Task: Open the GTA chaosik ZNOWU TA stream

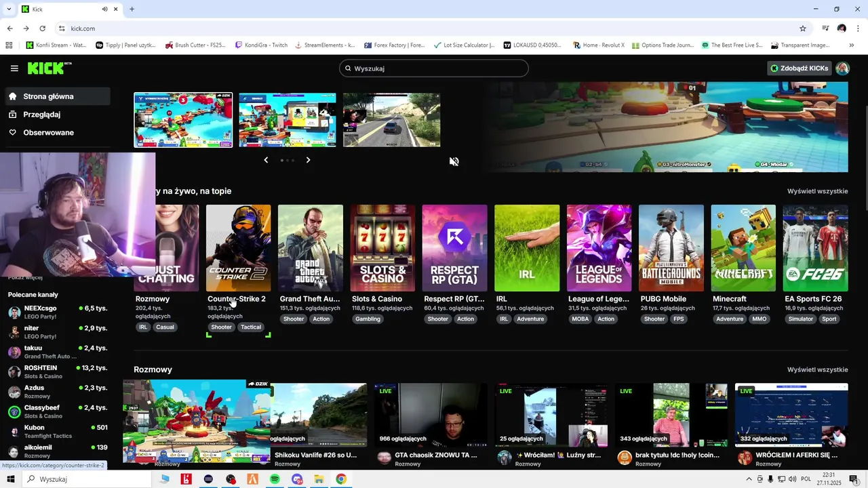Action: (431, 424)
